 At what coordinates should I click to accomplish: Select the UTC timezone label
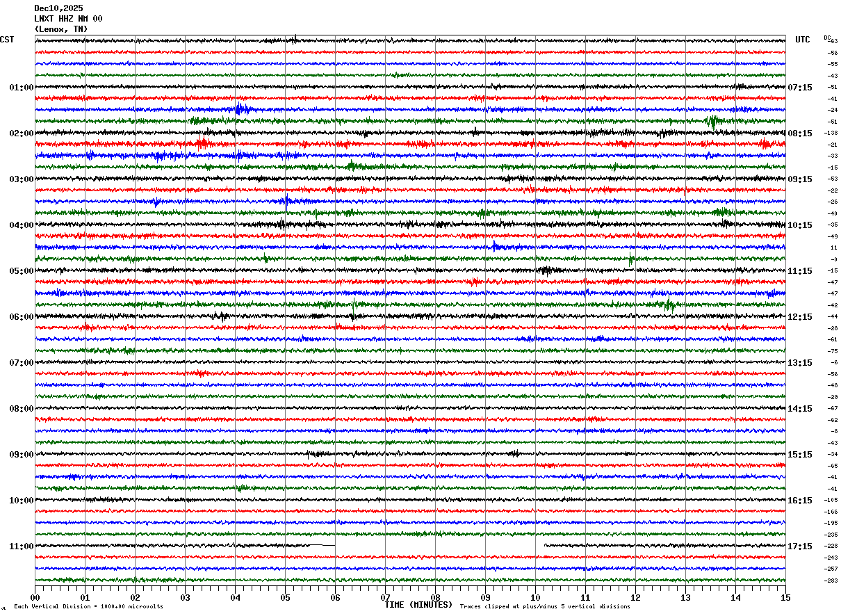pos(803,40)
